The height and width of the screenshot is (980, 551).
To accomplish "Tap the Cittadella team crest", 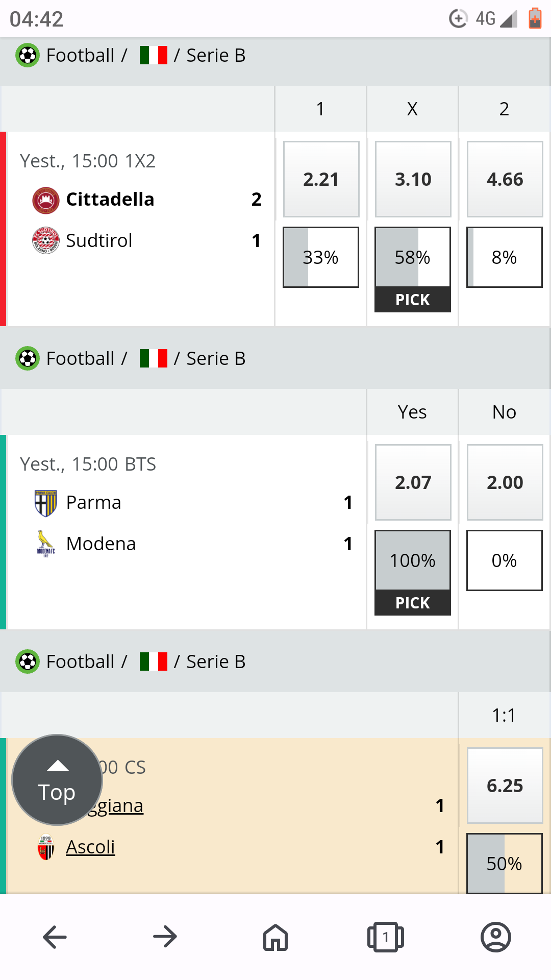I will click(x=46, y=200).
